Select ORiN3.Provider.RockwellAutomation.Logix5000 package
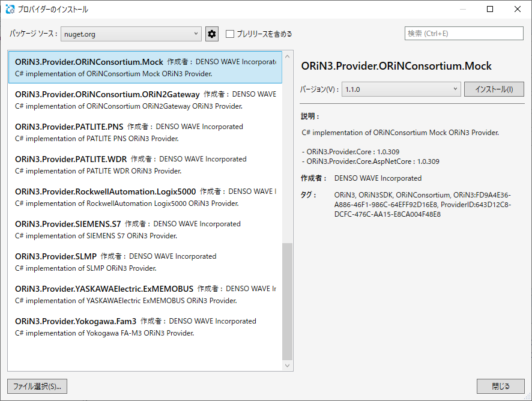Image resolution: width=532 pixels, height=401 pixels. (145, 197)
